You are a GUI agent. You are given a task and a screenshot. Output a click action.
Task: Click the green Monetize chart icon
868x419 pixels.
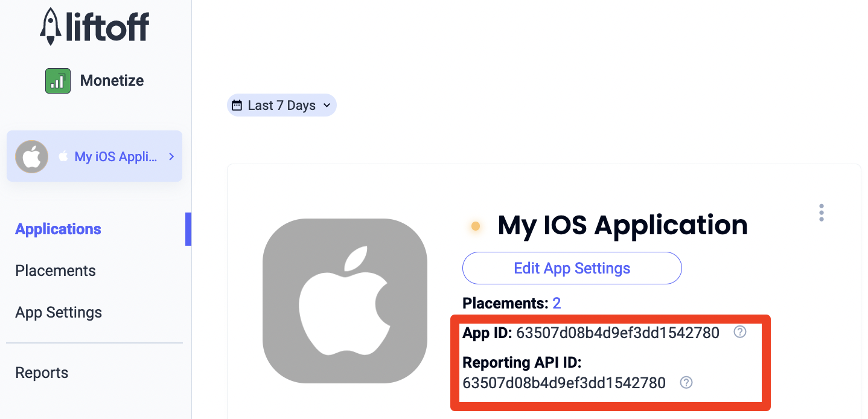58,81
